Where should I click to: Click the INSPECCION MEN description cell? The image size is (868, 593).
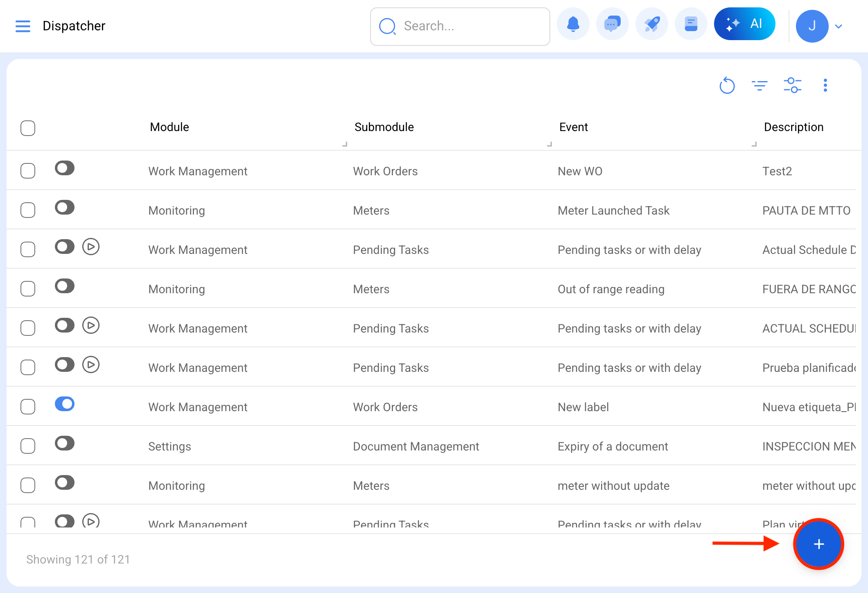pos(809,446)
